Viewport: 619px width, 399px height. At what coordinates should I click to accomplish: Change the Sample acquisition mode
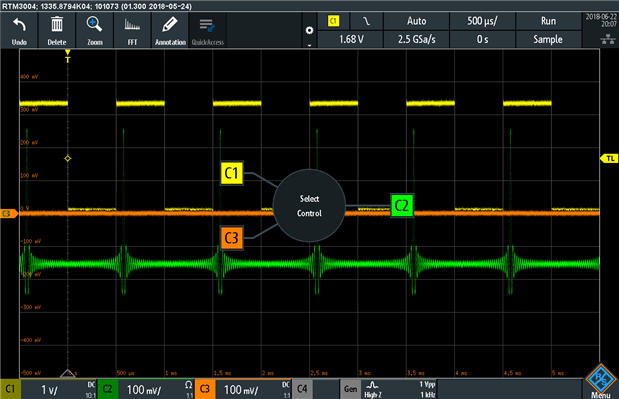pos(548,39)
